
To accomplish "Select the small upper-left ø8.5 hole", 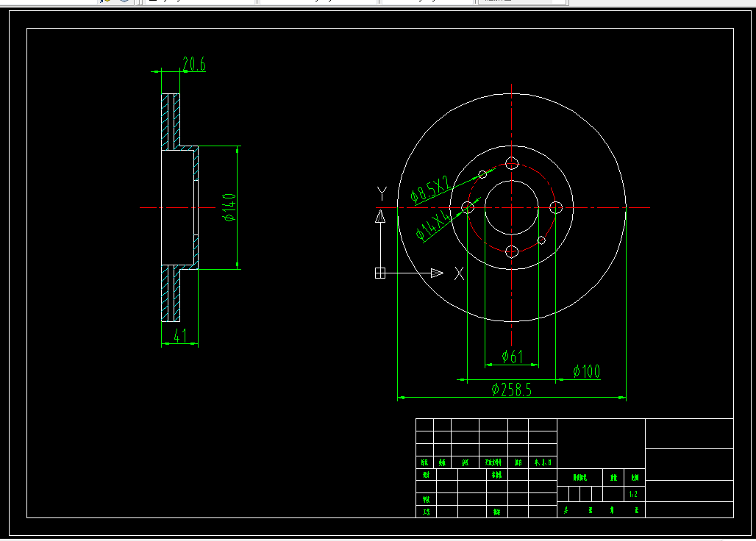I will pos(482,174).
